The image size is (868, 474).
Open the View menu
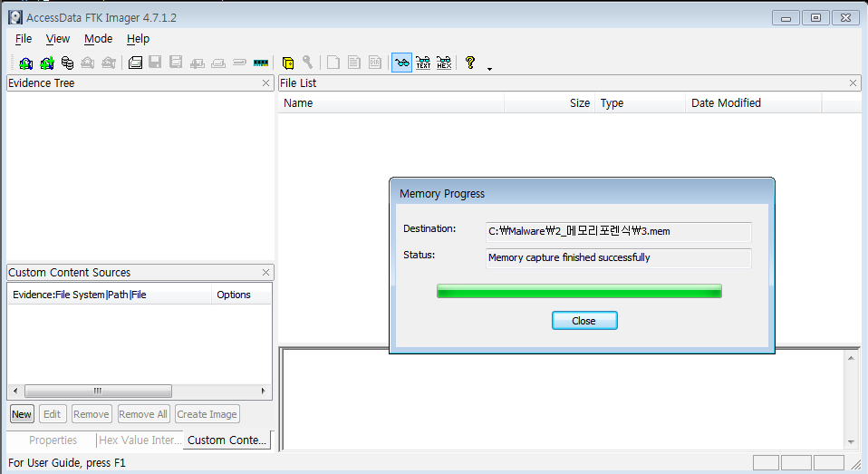(x=58, y=39)
